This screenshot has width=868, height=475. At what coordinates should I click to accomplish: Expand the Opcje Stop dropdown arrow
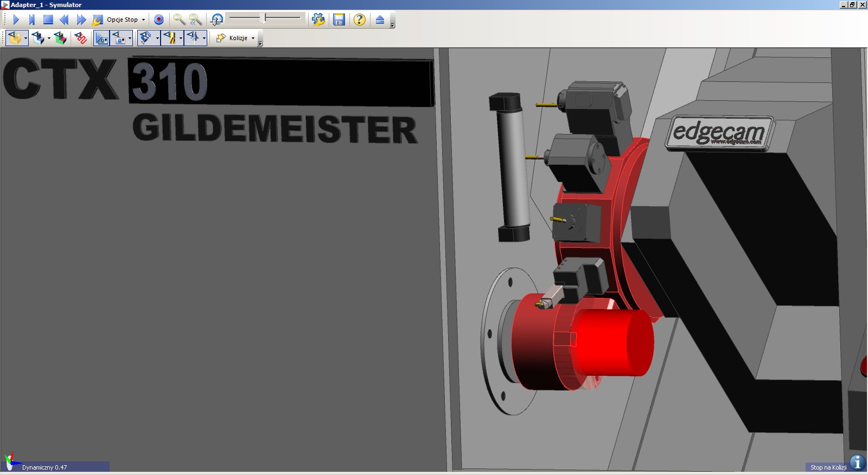pyautogui.click(x=143, y=20)
